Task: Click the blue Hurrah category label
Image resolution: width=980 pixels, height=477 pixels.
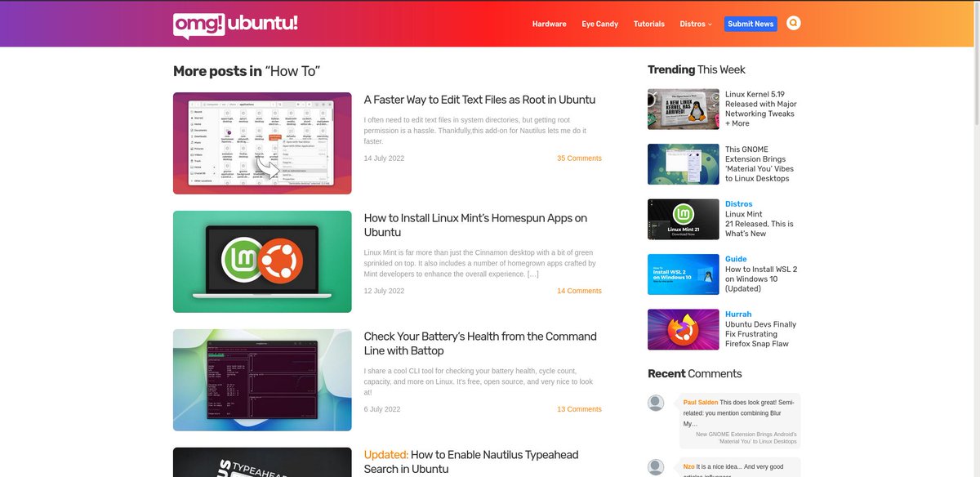Action: point(738,314)
